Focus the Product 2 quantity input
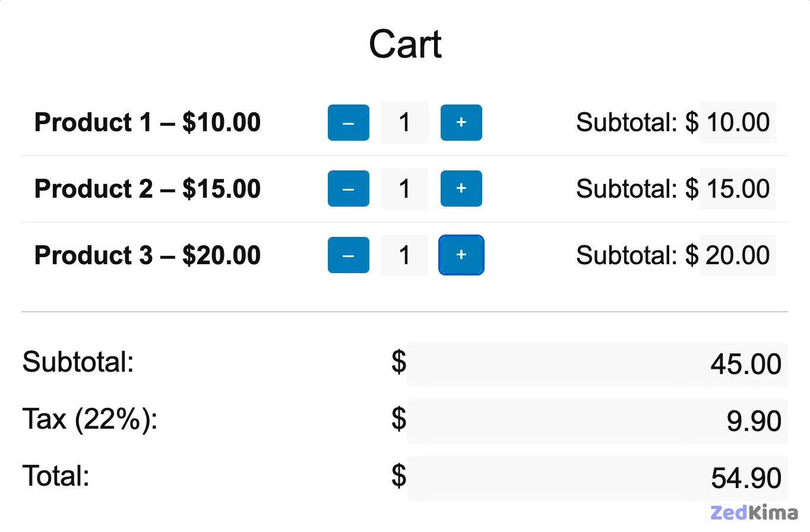 (x=405, y=189)
